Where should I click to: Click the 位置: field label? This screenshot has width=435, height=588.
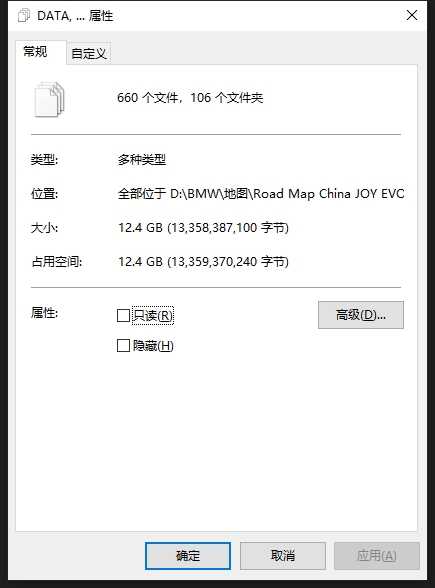click(x=44, y=194)
